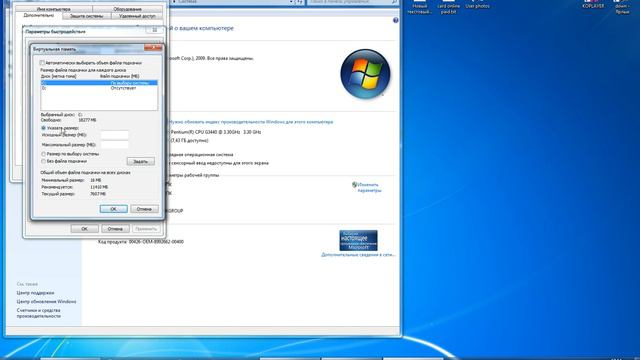Open help icon in System window
This screenshot has width=640, height=360.
pos(395,20)
